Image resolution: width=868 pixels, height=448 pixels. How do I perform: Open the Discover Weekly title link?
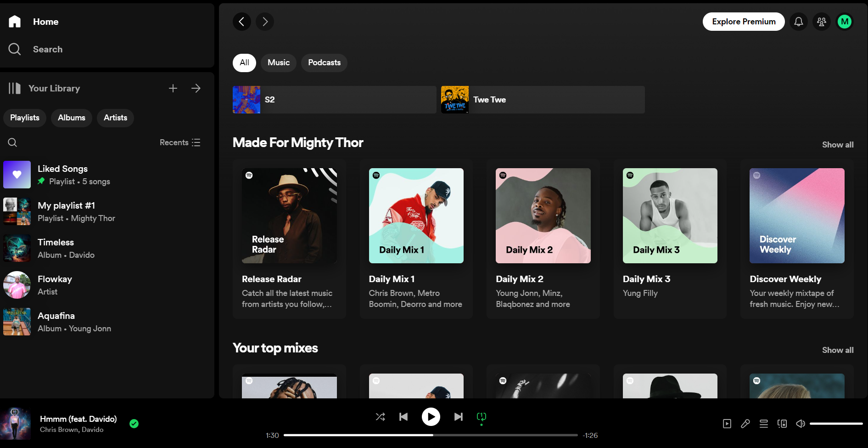(785, 279)
